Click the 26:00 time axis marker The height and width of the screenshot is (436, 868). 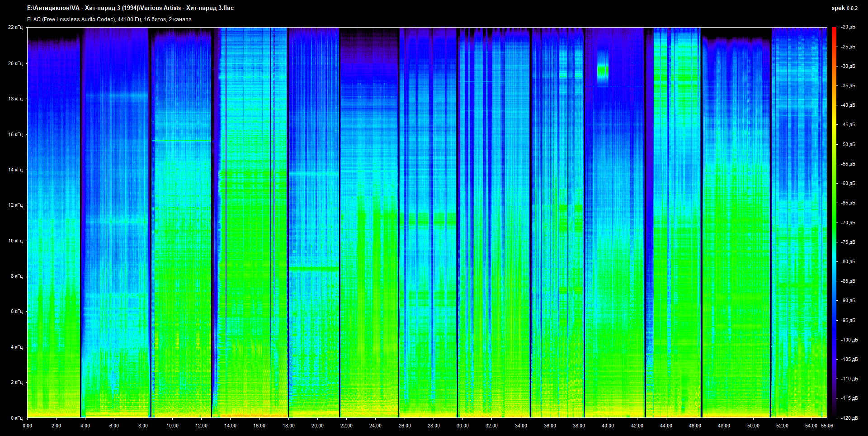tap(405, 426)
